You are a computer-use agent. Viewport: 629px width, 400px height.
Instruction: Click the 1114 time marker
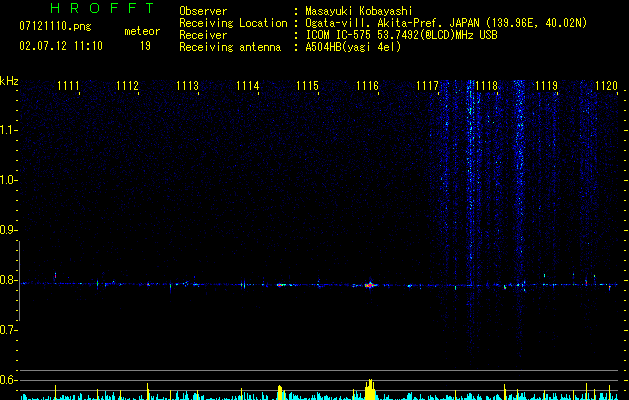248,86
